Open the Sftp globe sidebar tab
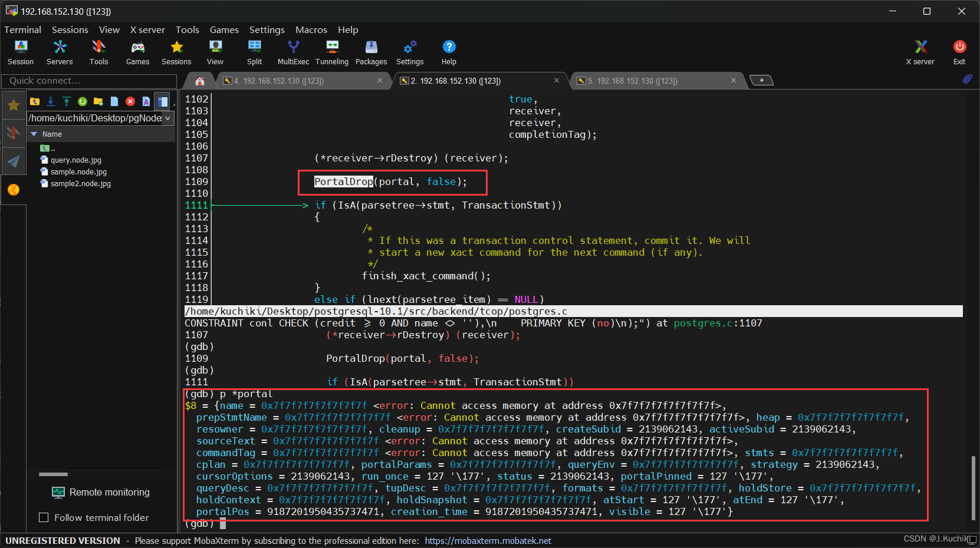The image size is (980, 548). [14, 189]
